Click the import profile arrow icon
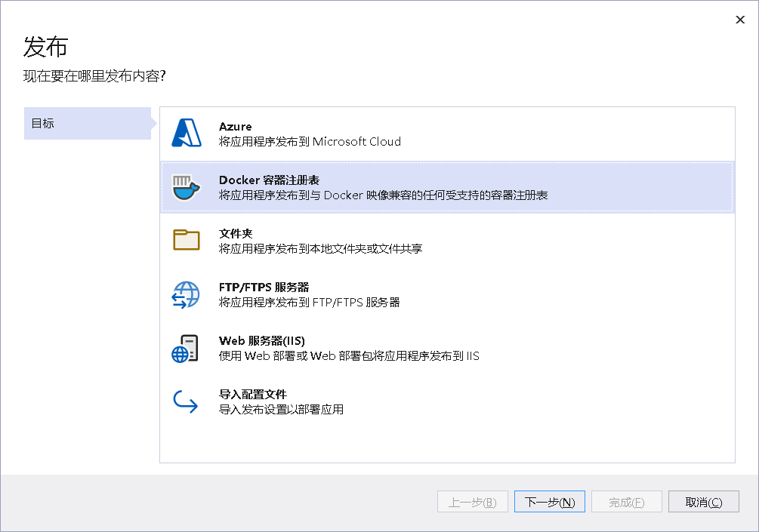Viewport: 759px width, 532px height. [186, 401]
